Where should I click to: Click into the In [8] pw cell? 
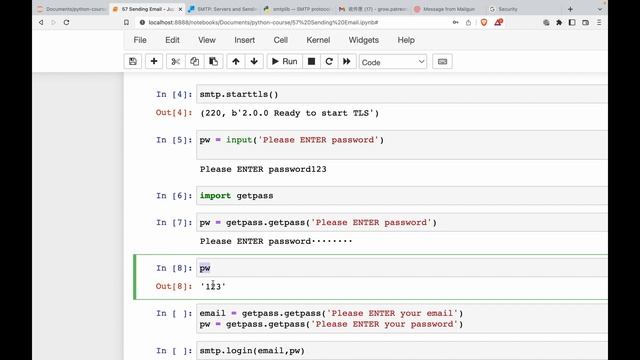(x=402, y=268)
